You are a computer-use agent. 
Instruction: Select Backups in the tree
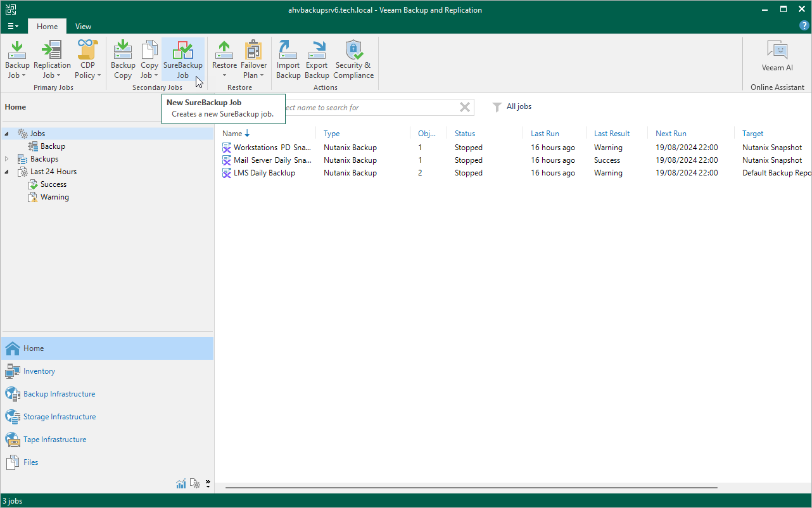[x=44, y=159]
